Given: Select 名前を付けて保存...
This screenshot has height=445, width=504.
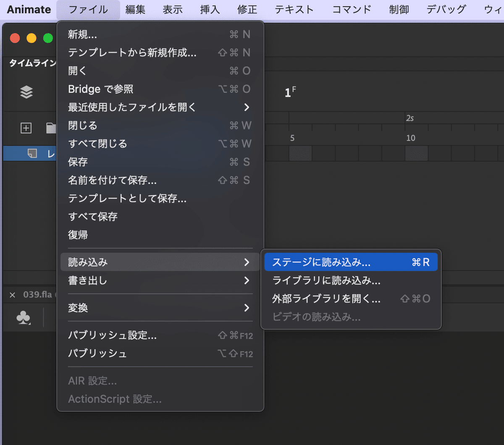Looking at the screenshot, I should point(160,180).
